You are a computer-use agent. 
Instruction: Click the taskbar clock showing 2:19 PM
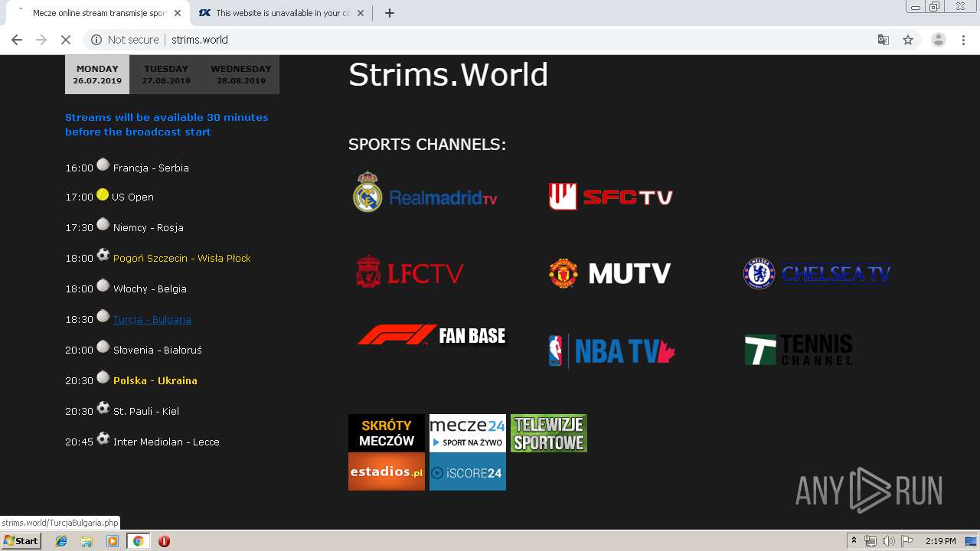pyautogui.click(x=940, y=541)
